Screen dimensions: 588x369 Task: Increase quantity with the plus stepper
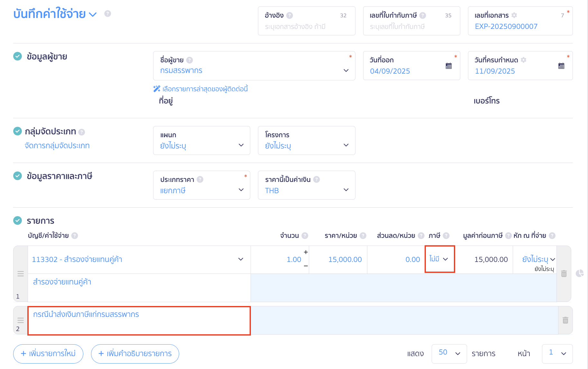click(306, 252)
